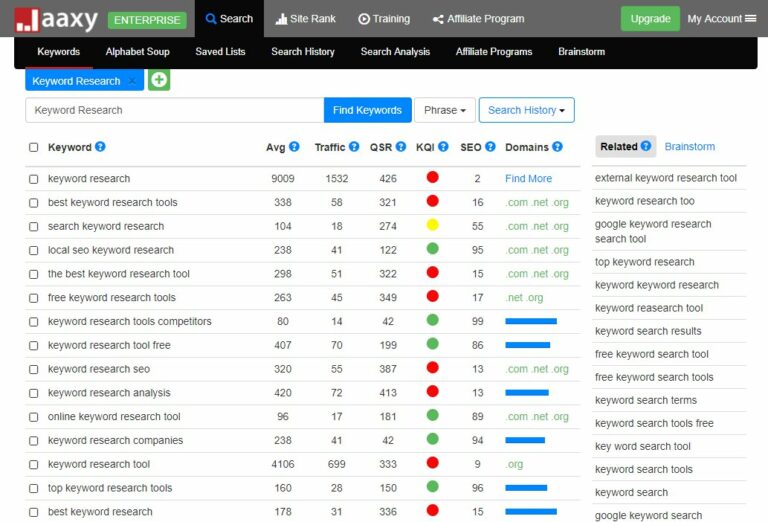
Task: Click help icon next to Keyword header
Action: (100, 146)
